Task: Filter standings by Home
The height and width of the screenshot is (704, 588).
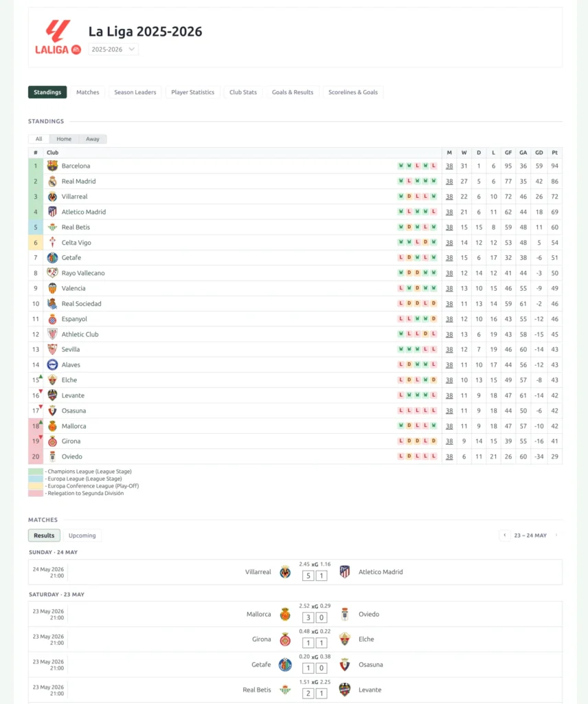Action: click(64, 139)
